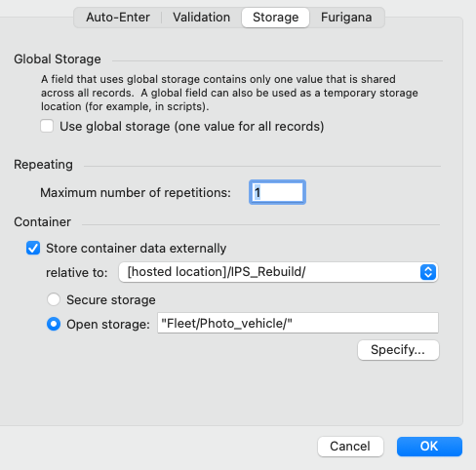Open the Validation tab
Screen dimensions: 476x470
pyautogui.click(x=201, y=18)
